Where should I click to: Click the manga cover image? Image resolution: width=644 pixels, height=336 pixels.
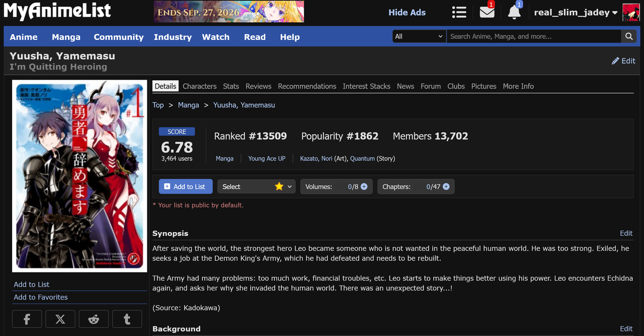point(79,176)
